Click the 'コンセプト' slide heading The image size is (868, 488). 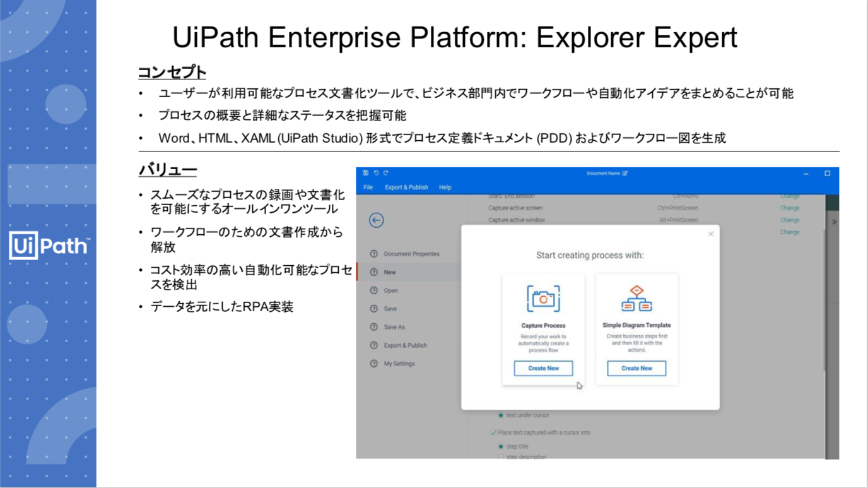(x=172, y=73)
